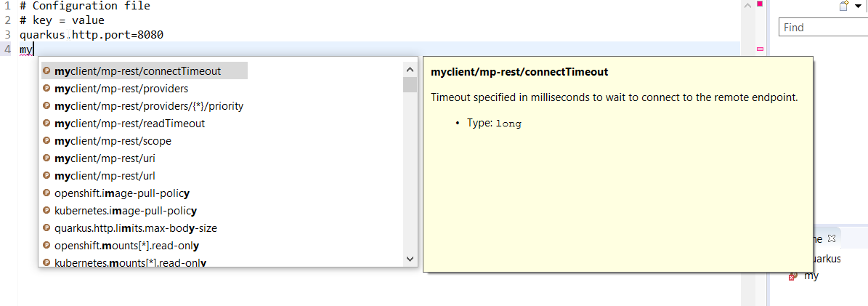Viewport: 868px width, 306px height.
Task: Open dropdown arrow next to new item icon
Action: click(858, 7)
